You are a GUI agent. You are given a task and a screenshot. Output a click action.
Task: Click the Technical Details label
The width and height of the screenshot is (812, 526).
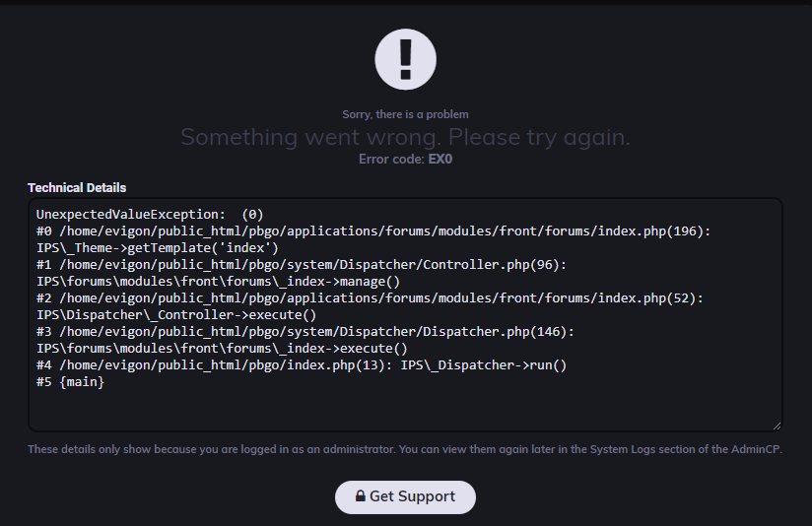pos(77,187)
